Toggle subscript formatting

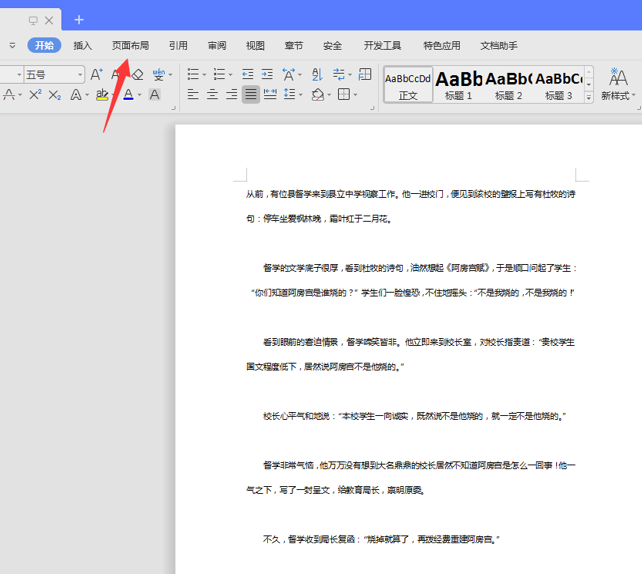click(x=54, y=95)
